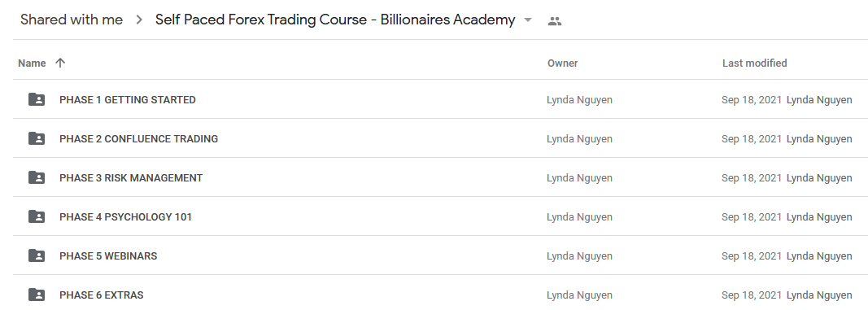Click the PHASE 4 PSYCHOLOGY 101 folder icon
This screenshot has width=868, height=310.
[x=37, y=216]
